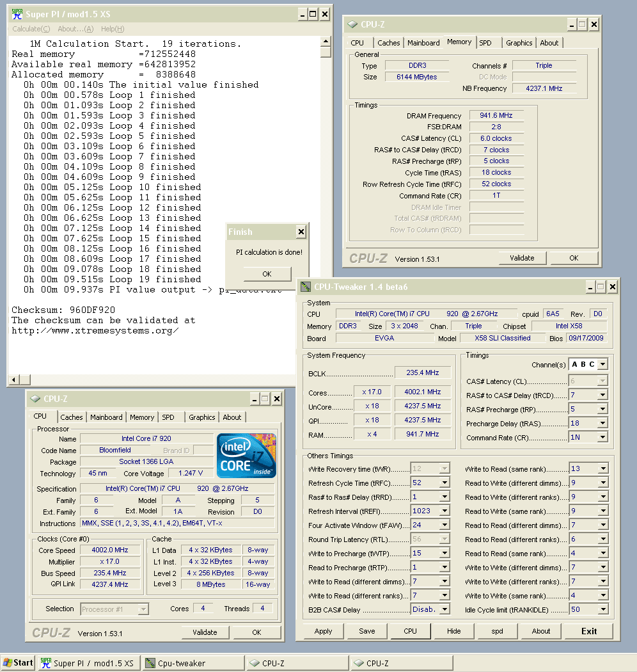
Task: Click spd button in CPU-Tweaker
Action: tap(498, 631)
